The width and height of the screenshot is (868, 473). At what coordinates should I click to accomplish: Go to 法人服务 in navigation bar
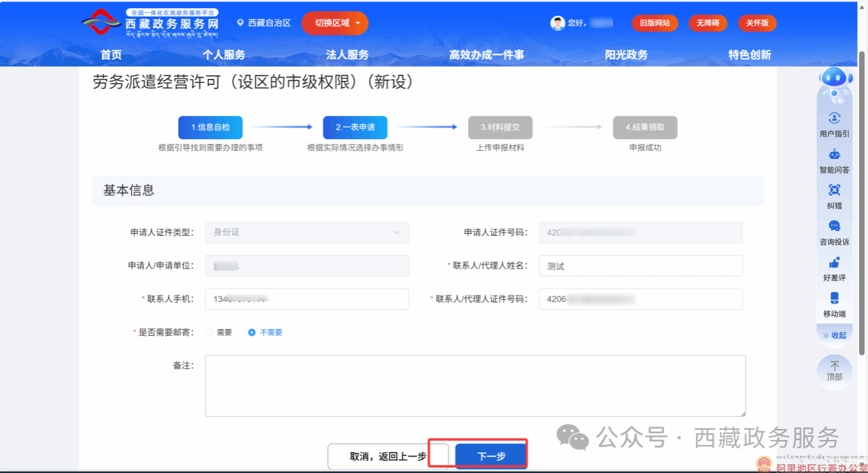click(x=347, y=55)
